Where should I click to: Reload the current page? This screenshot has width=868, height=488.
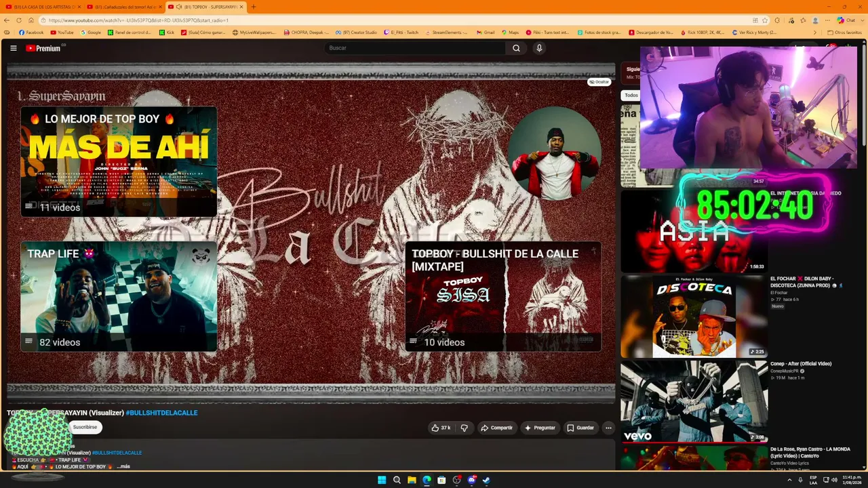(x=19, y=20)
